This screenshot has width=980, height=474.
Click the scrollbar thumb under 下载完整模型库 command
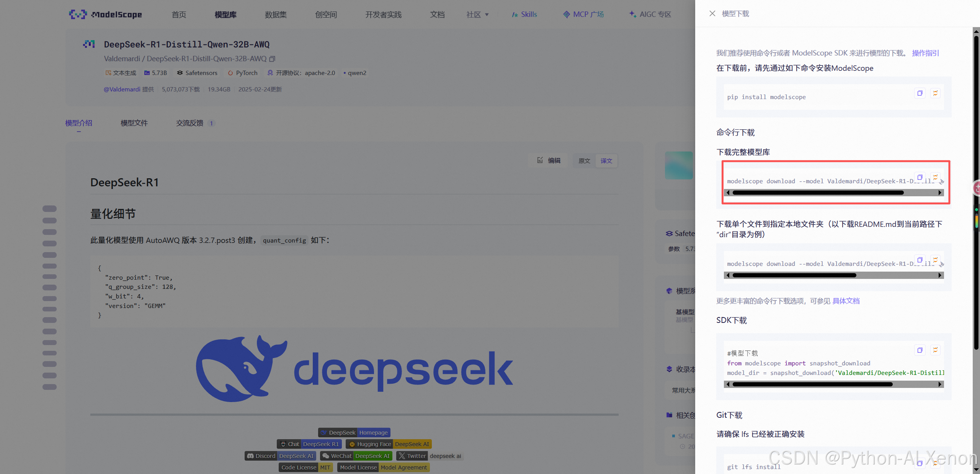click(818, 193)
